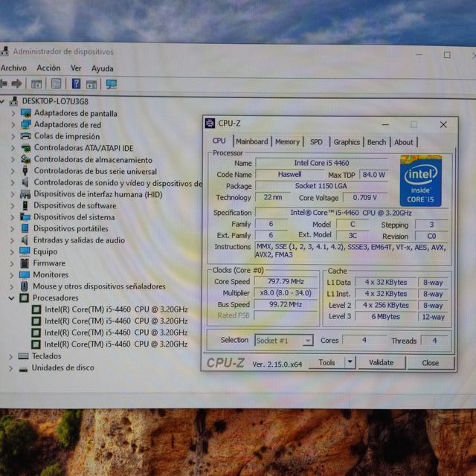The height and width of the screenshot is (476, 476).
Task: Select the Adaptadores de pantalla icon
Action: pos(26,113)
